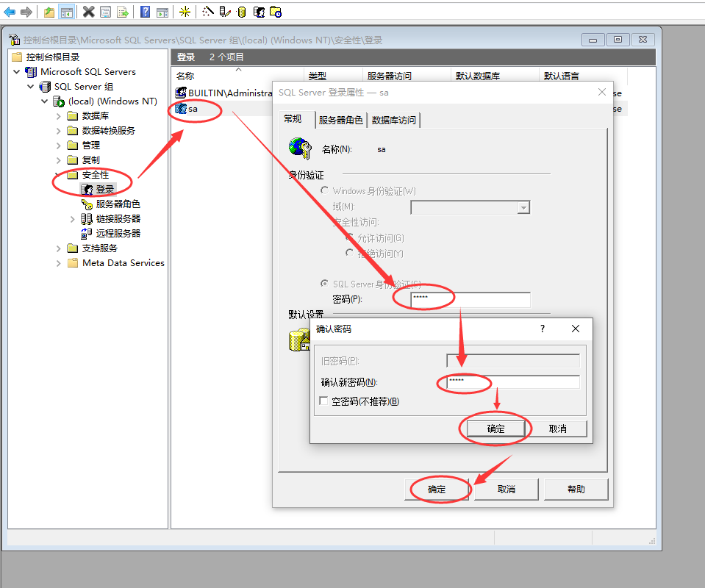Image resolution: width=705 pixels, height=588 pixels.
Task: Close the 确认密码 dialog with X
Action: pyautogui.click(x=576, y=329)
